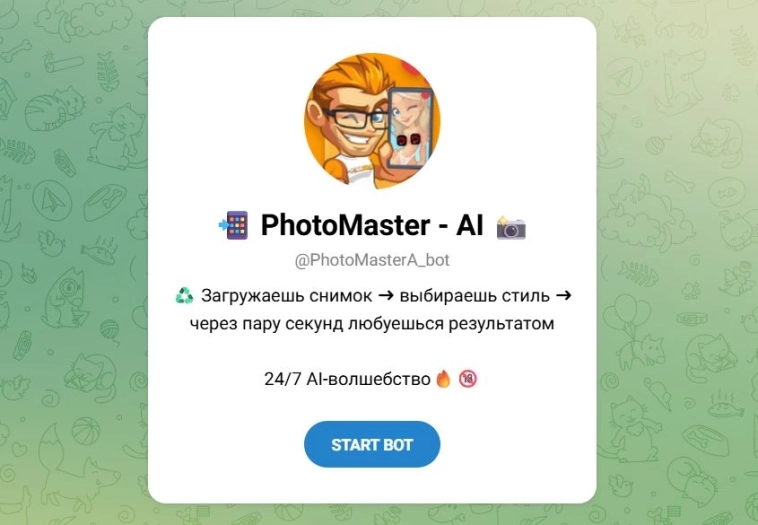Click the keypad emoji before PhotoMaster
758x525 pixels.
pos(233,225)
